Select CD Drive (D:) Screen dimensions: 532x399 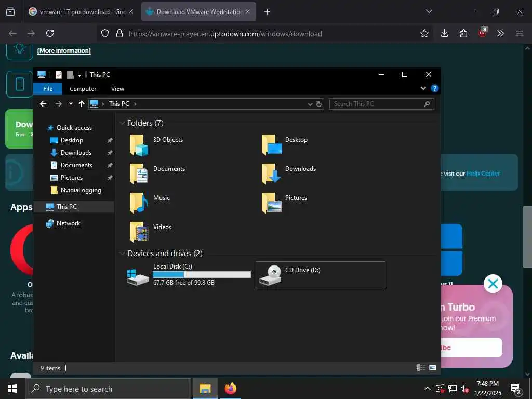[320, 275]
